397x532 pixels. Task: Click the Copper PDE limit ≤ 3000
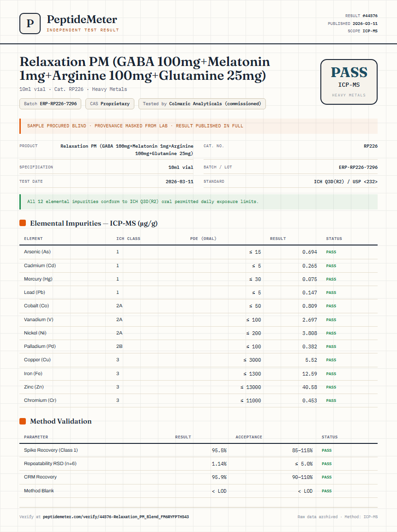[x=252, y=360]
